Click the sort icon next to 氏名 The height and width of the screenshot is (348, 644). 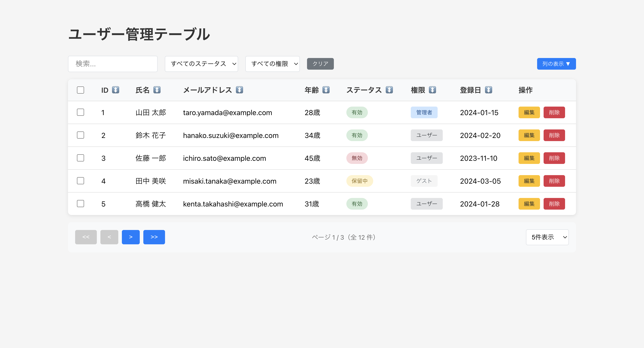click(157, 90)
